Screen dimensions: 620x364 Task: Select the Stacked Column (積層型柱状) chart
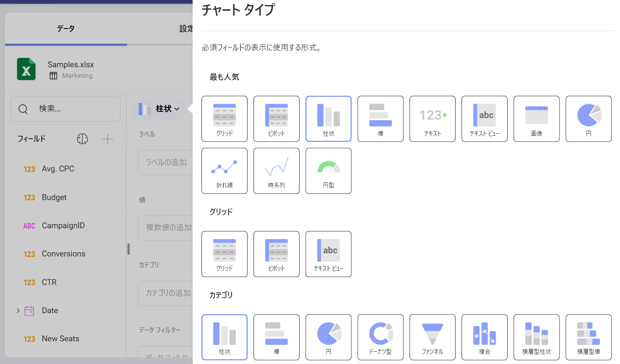coord(536,337)
